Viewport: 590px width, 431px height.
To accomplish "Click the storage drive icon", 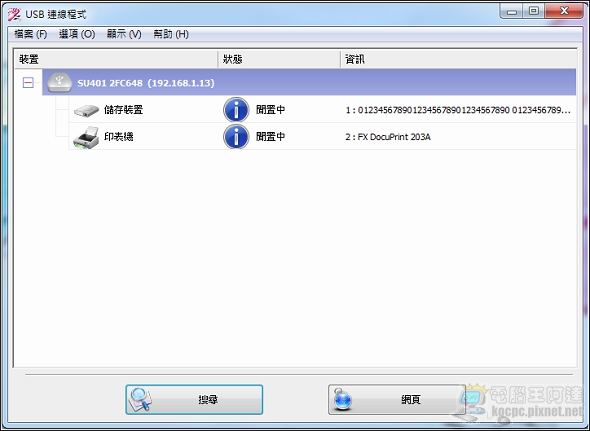I will coord(86,110).
